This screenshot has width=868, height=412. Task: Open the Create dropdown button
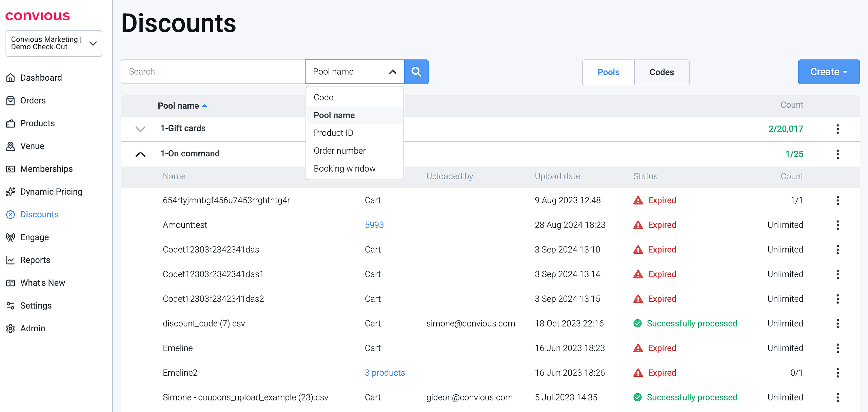828,72
